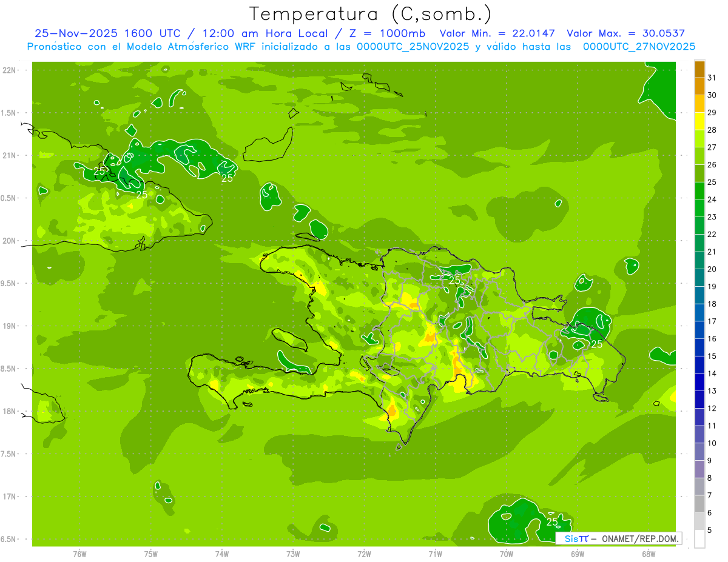This screenshot has width=728, height=562.
Task: Click the '23' value on the color scale
Action: [712, 217]
